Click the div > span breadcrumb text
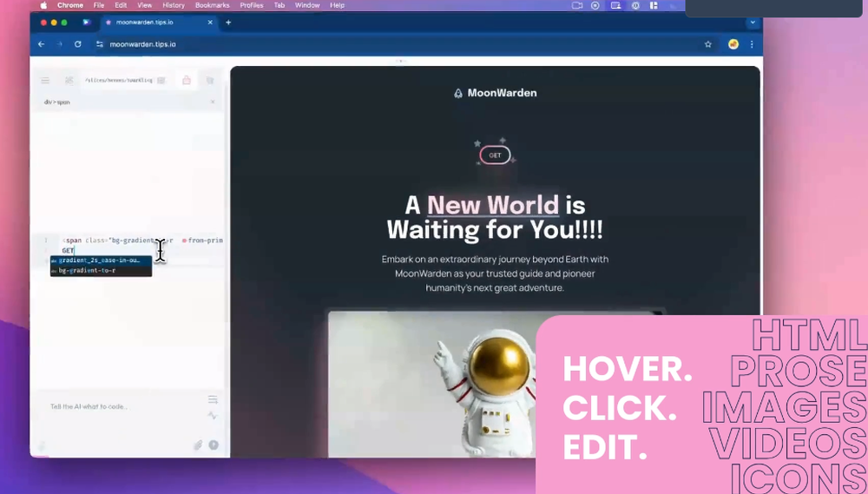Screen dimensions: 868x494 57,102
